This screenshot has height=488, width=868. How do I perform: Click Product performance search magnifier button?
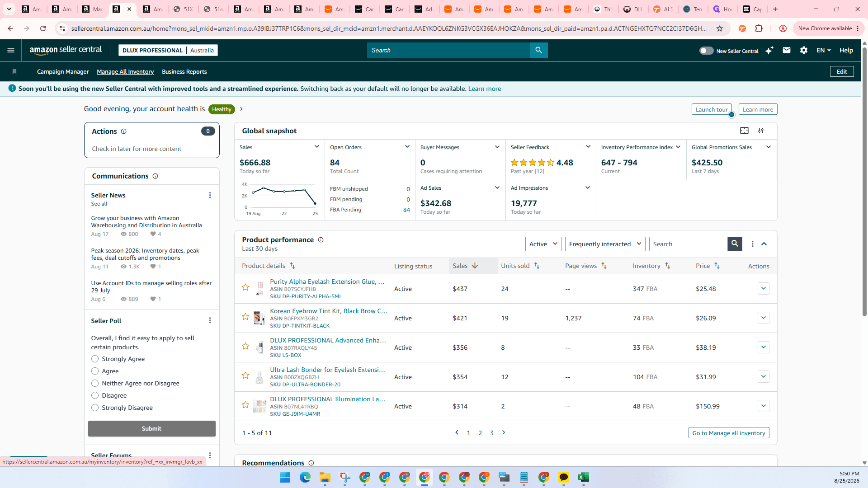click(735, 244)
